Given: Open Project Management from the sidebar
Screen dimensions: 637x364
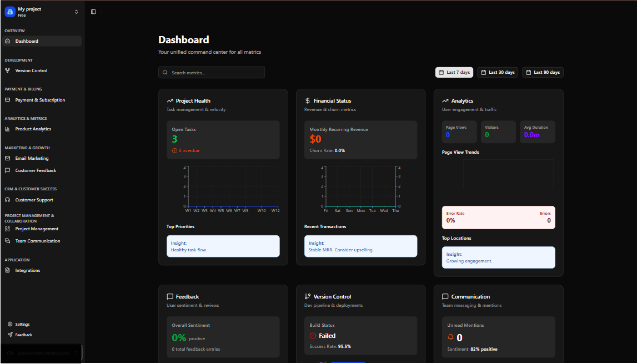Looking at the screenshot, I should pyautogui.click(x=36, y=229).
